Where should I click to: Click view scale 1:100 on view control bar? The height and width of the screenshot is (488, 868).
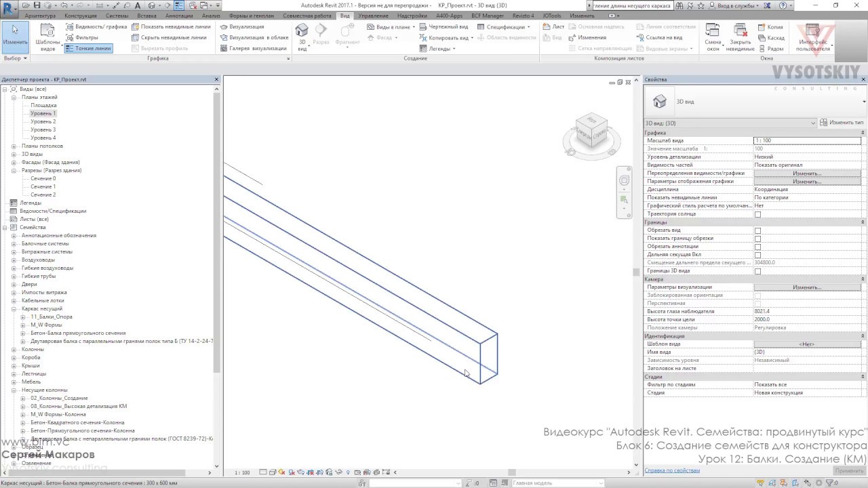tap(242, 472)
